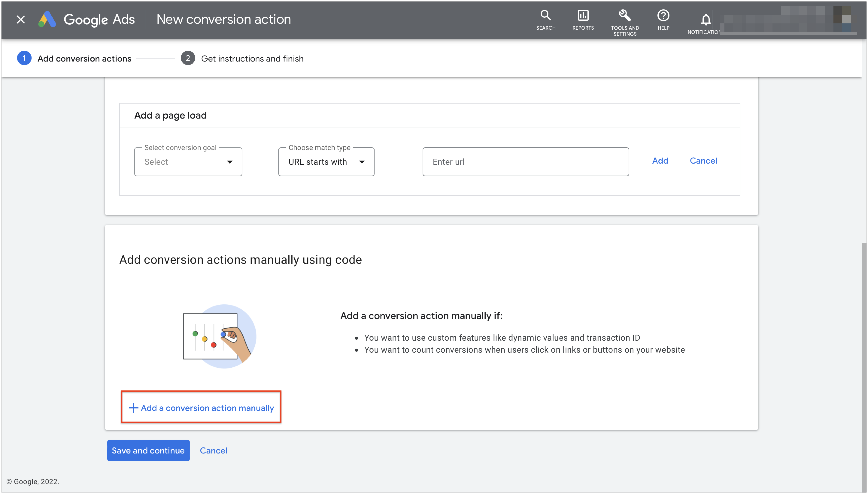Click the Enter URL input field
868x494 pixels.
coord(526,161)
